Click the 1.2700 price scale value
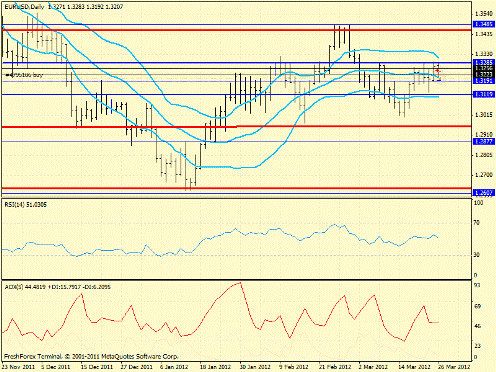The height and width of the screenshot is (372, 496). click(483, 175)
